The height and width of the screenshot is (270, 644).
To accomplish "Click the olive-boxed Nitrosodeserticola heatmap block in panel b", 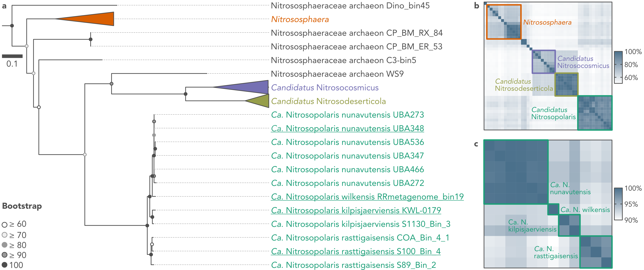I will tap(566, 84).
